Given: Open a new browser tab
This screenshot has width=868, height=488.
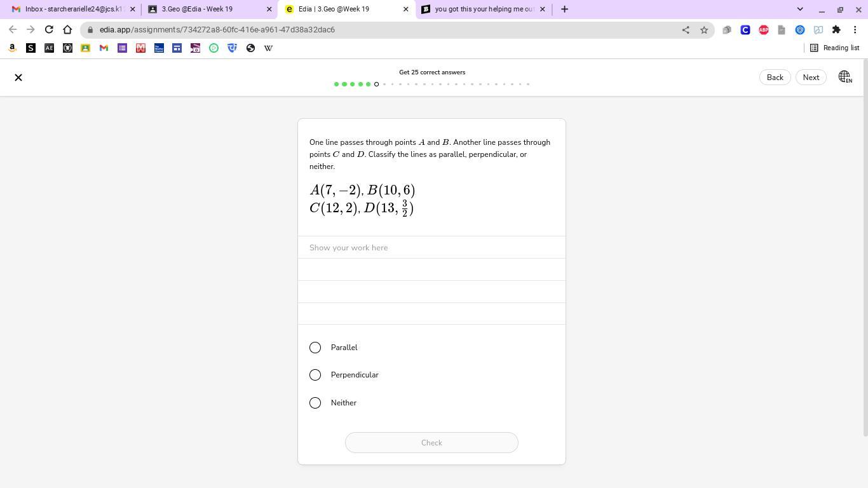Looking at the screenshot, I should [564, 10].
